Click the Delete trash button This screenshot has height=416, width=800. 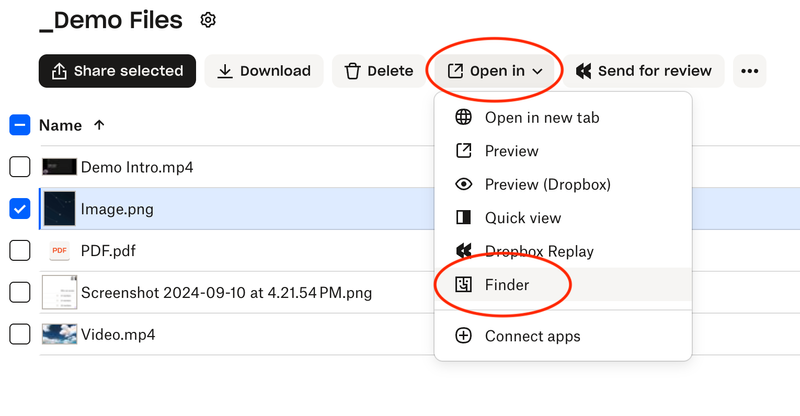coord(378,71)
